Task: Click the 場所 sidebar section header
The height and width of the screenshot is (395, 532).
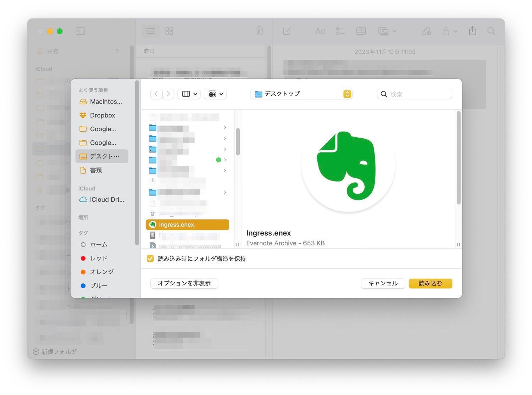Action: coord(83,217)
